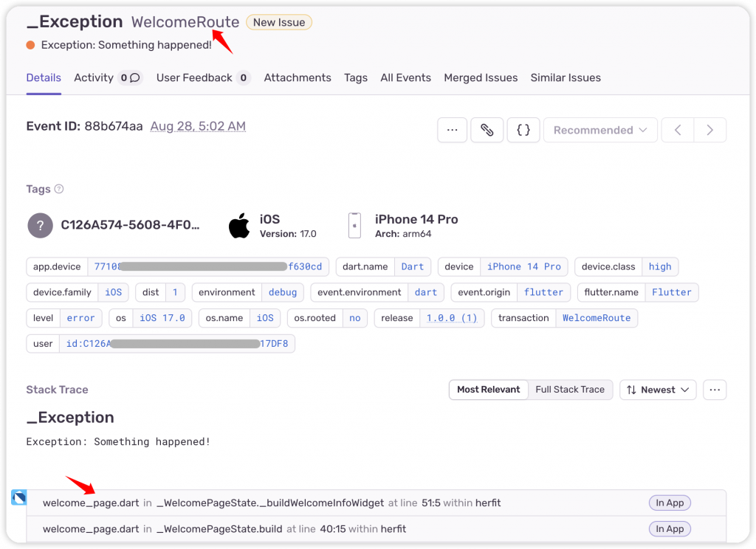Select Most Relevant stack trace view

(489, 390)
